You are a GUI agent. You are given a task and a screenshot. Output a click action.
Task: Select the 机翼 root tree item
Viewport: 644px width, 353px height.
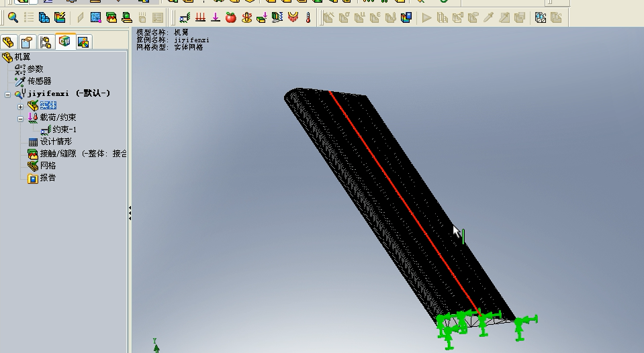[16, 57]
